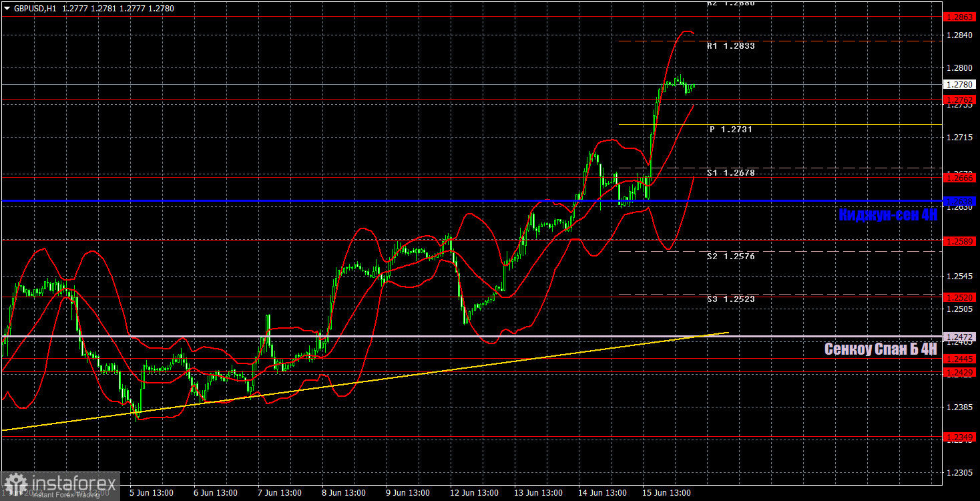Click the 1.2840 axis price tick
The width and height of the screenshot is (980, 501).
(959, 35)
